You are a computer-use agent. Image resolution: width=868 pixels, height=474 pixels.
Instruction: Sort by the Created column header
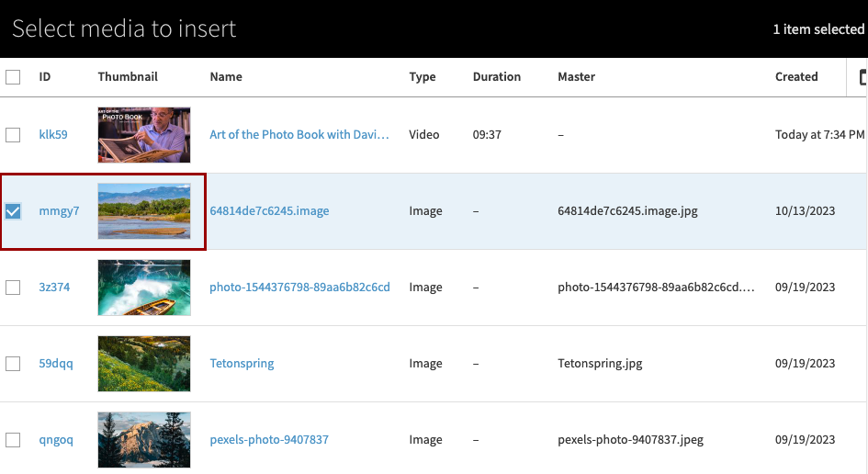point(795,77)
